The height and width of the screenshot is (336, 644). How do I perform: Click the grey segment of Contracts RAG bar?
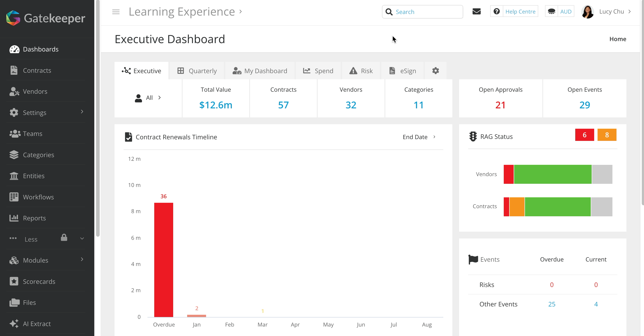[602, 207]
